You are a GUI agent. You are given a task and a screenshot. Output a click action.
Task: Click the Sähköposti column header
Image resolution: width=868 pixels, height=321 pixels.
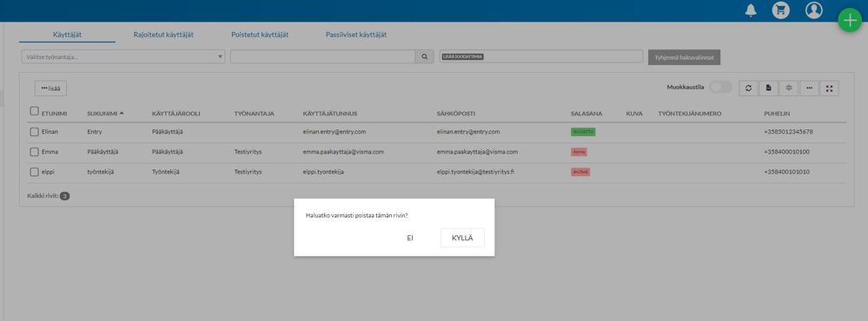(455, 114)
